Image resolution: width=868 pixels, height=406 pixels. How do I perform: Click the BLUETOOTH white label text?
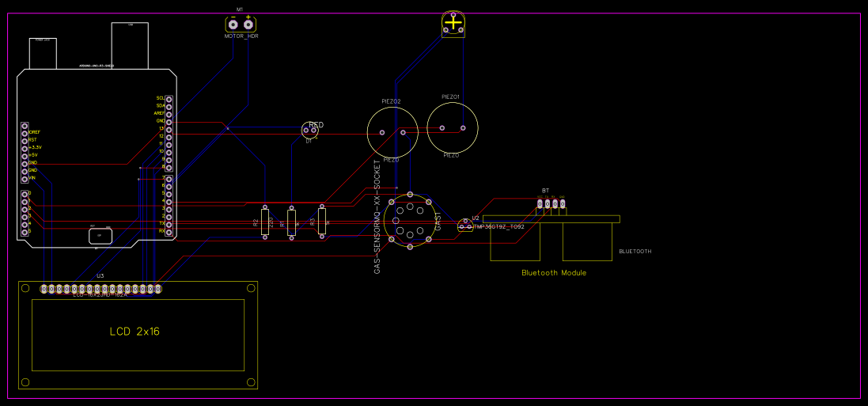click(x=635, y=252)
